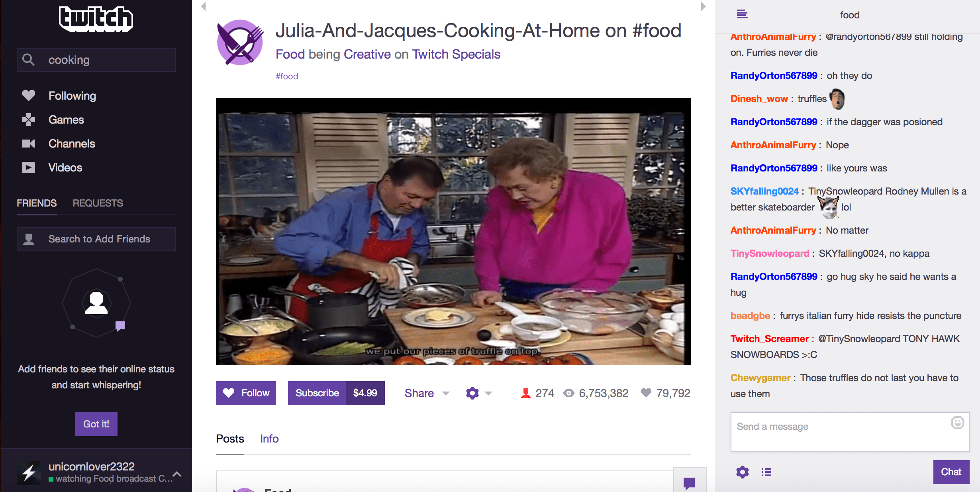Click the settings gear dropdown arrow
980x492 pixels.
point(488,393)
